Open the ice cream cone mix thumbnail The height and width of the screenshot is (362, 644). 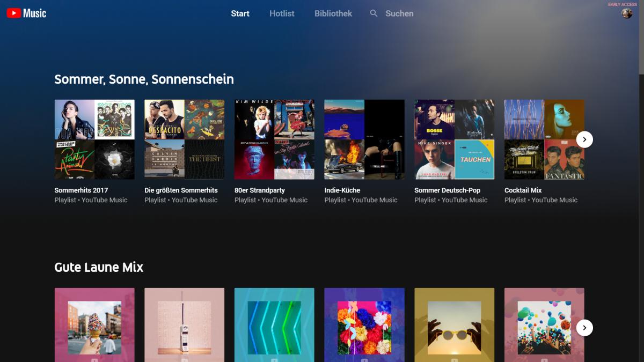(94, 324)
